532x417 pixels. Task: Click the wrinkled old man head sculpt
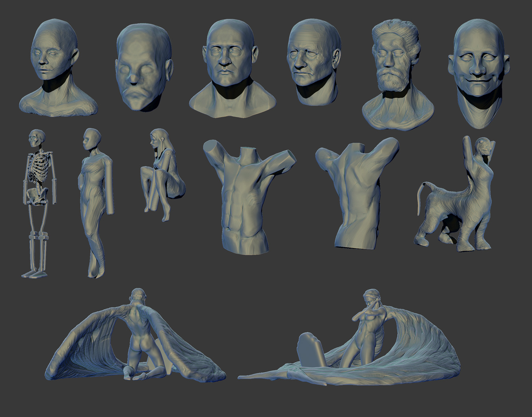point(313,63)
